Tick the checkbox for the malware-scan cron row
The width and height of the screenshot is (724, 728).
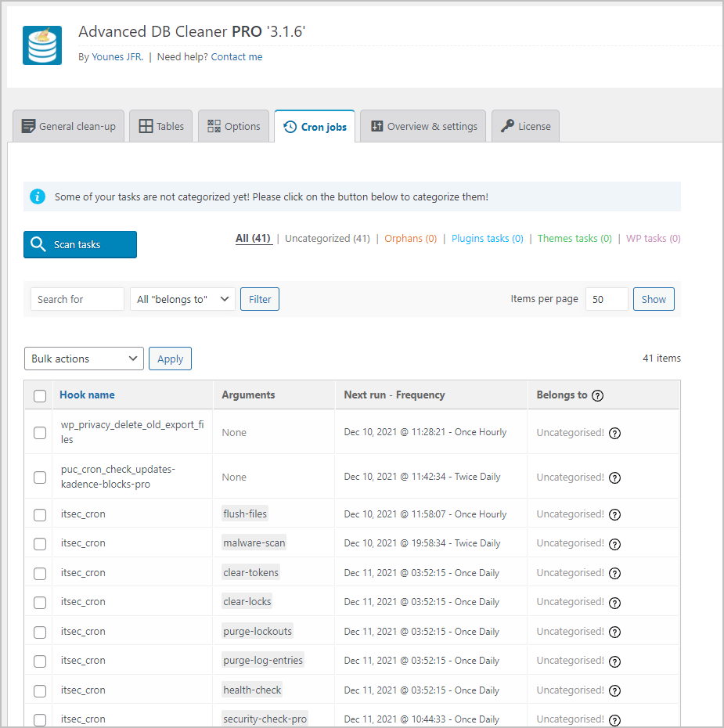point(39,543)
